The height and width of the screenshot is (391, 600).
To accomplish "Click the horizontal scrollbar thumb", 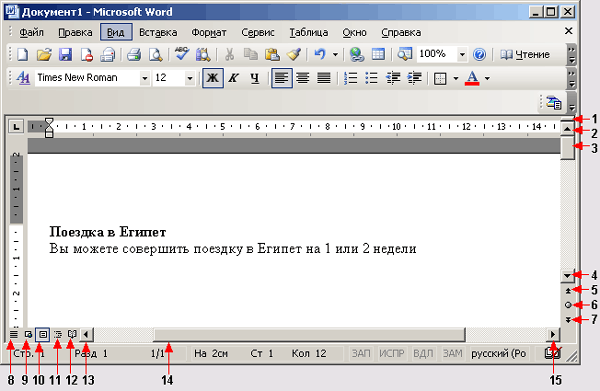I will pos(309,334).
